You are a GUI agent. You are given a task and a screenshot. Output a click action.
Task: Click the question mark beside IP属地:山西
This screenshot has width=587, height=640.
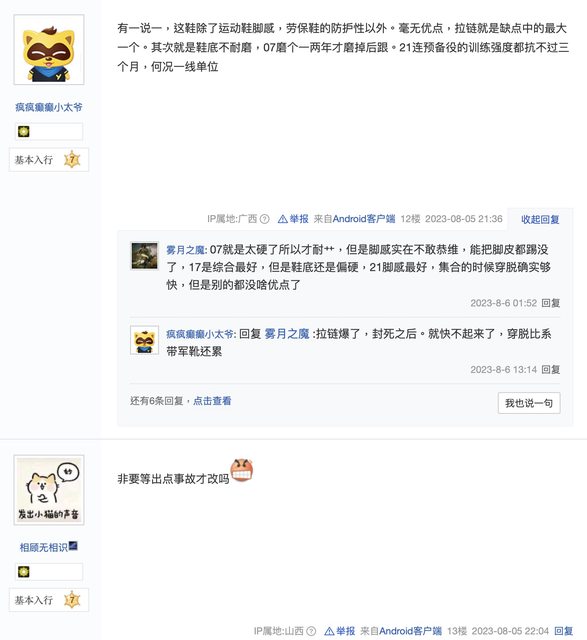point(311,631)
